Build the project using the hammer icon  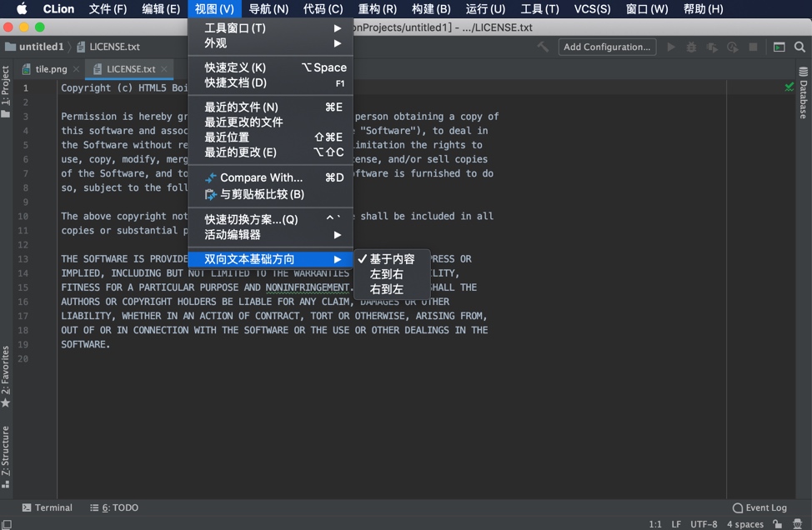click(544, 47)
